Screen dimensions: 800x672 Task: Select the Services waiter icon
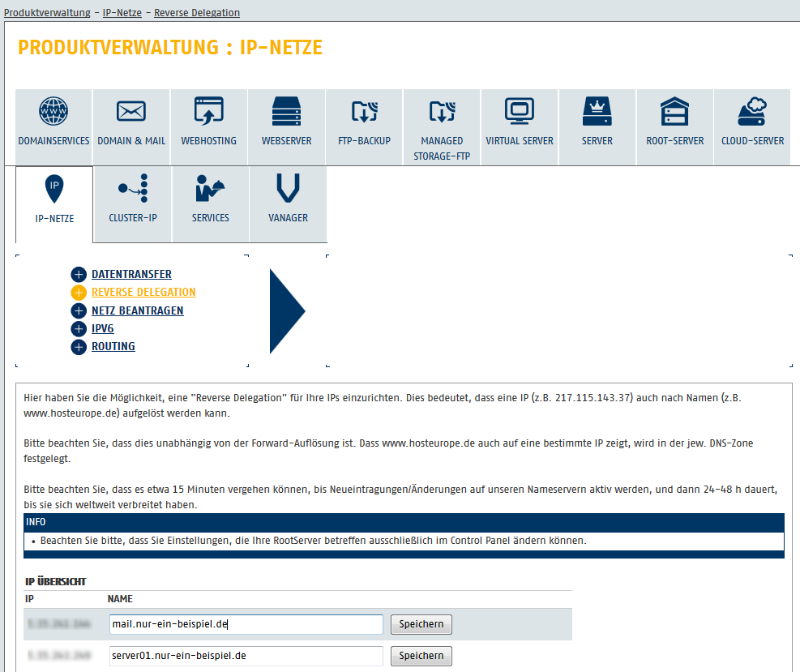(210, 188)
